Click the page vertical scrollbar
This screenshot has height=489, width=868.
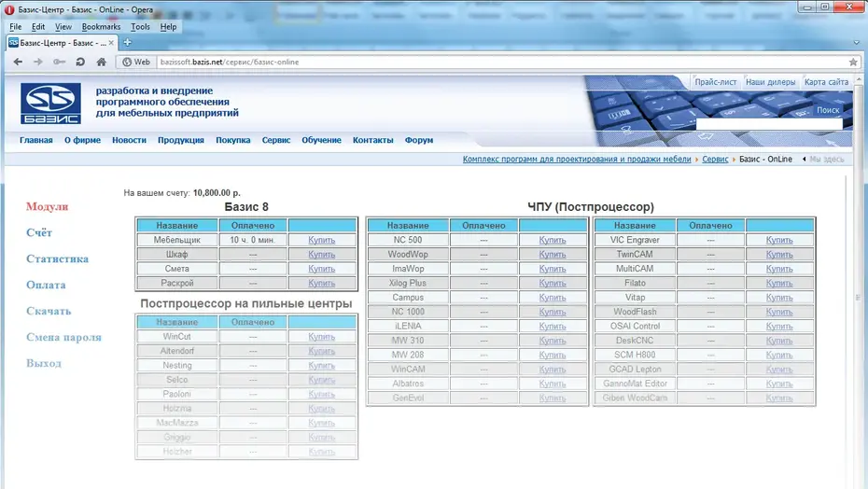[x=859, y=283]
